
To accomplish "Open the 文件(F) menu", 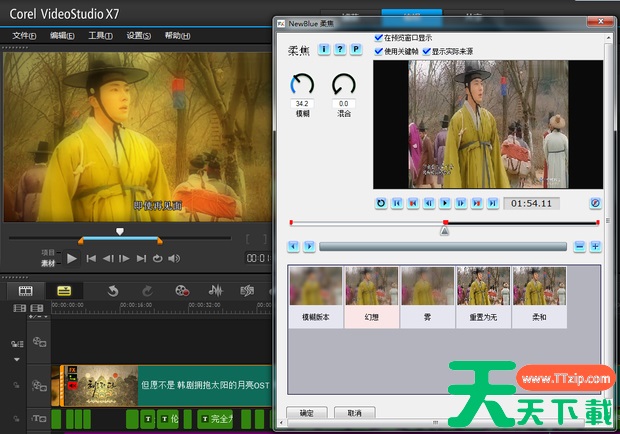I will (x=24, y=36).
